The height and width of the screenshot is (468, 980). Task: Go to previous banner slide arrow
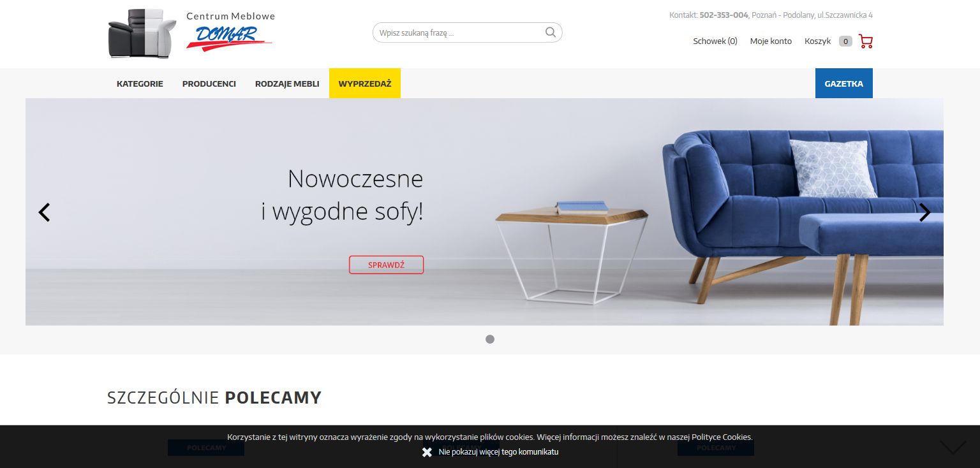pos(44,212)
